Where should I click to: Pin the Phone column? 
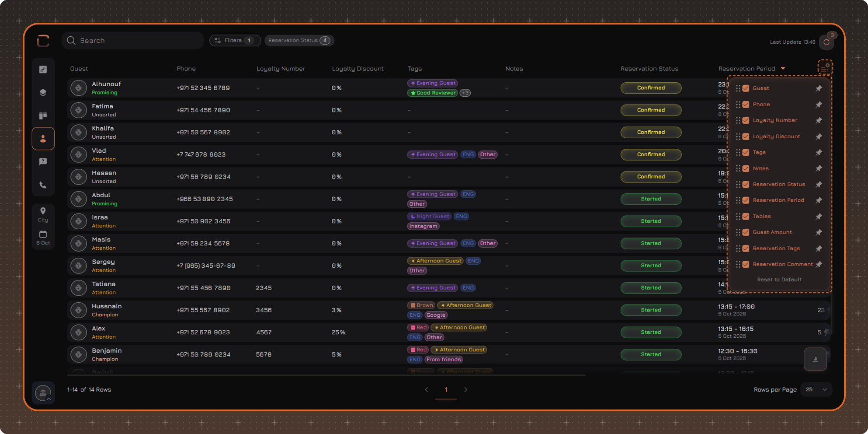click(819, 105)
